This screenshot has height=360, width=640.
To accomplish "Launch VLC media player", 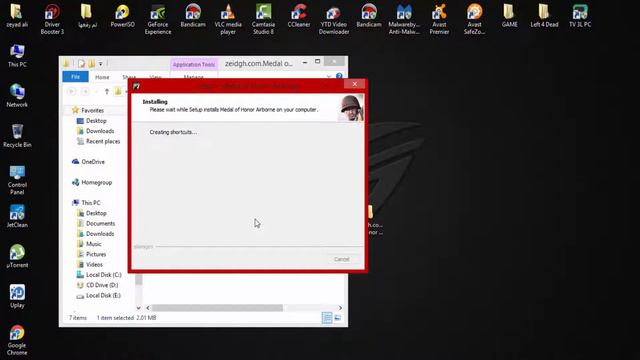I will pos(228,19).
